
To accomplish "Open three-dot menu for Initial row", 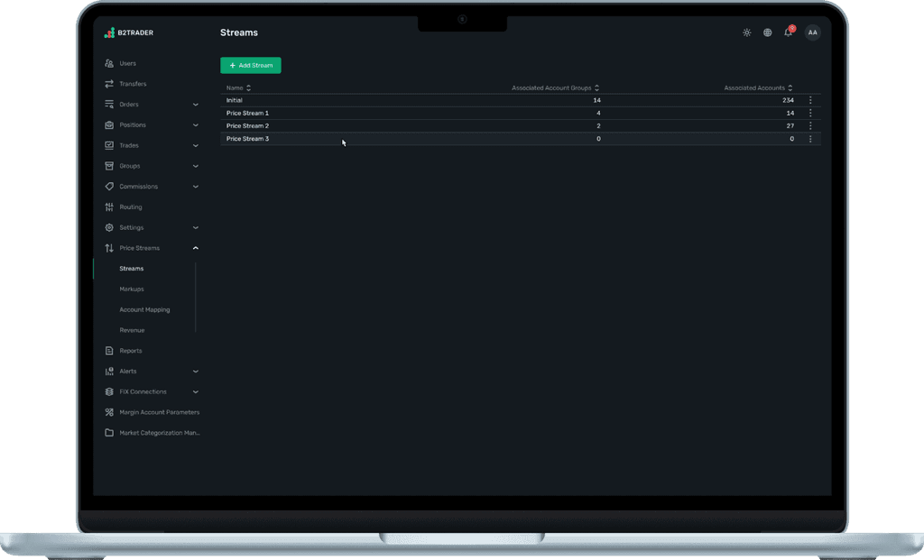I will (810, 100).
